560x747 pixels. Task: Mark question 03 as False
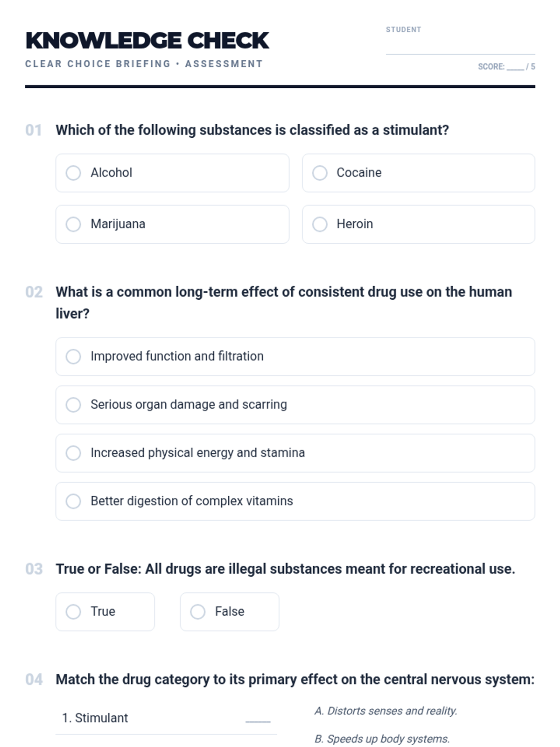tap(198, 612)
